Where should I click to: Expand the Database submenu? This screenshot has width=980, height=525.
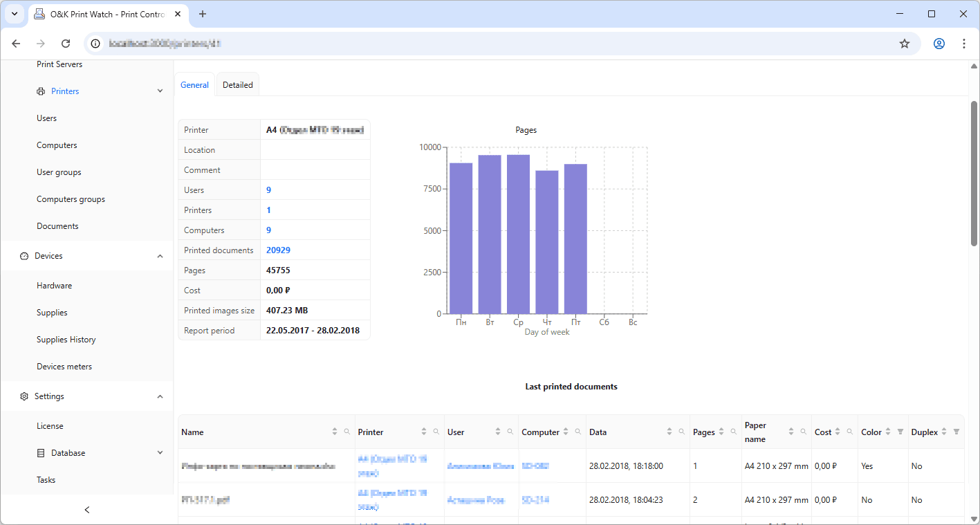(160, 453)
